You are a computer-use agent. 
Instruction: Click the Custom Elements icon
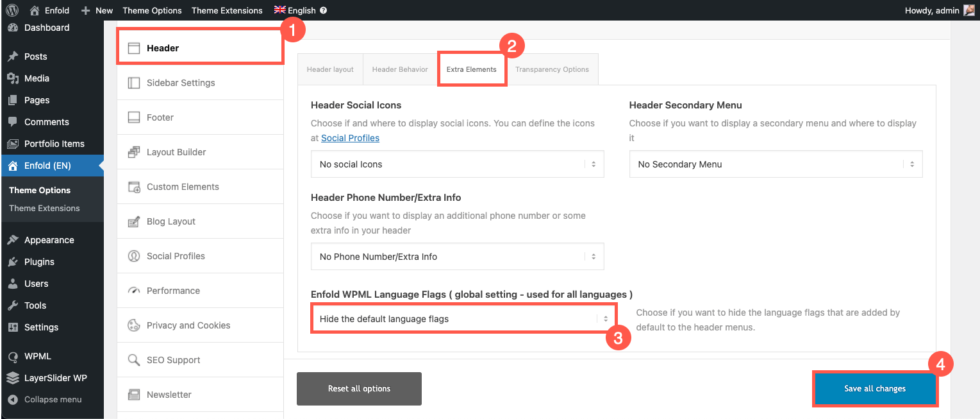[134, 187]
